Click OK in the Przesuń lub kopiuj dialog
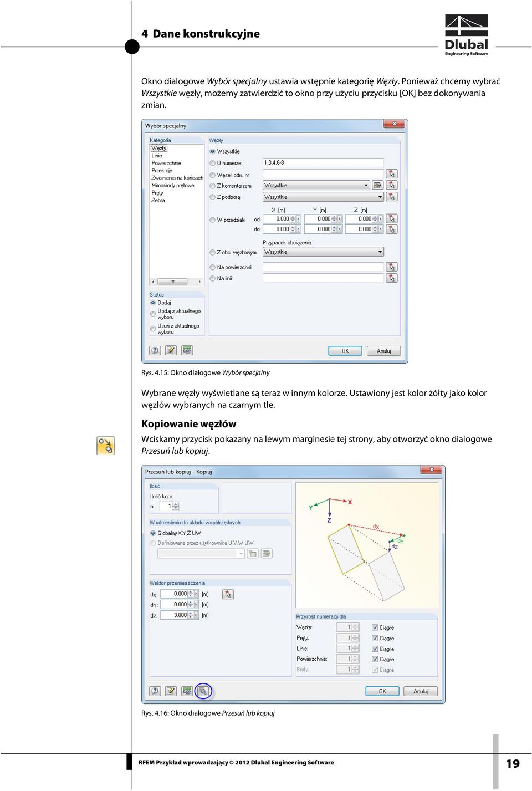 [382, 691]
